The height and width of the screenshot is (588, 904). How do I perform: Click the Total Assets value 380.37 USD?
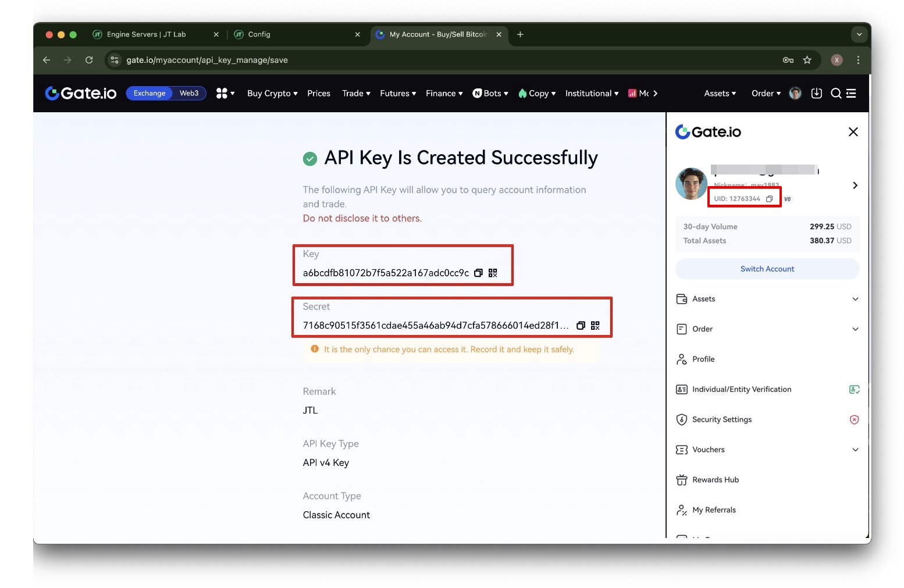830,241
